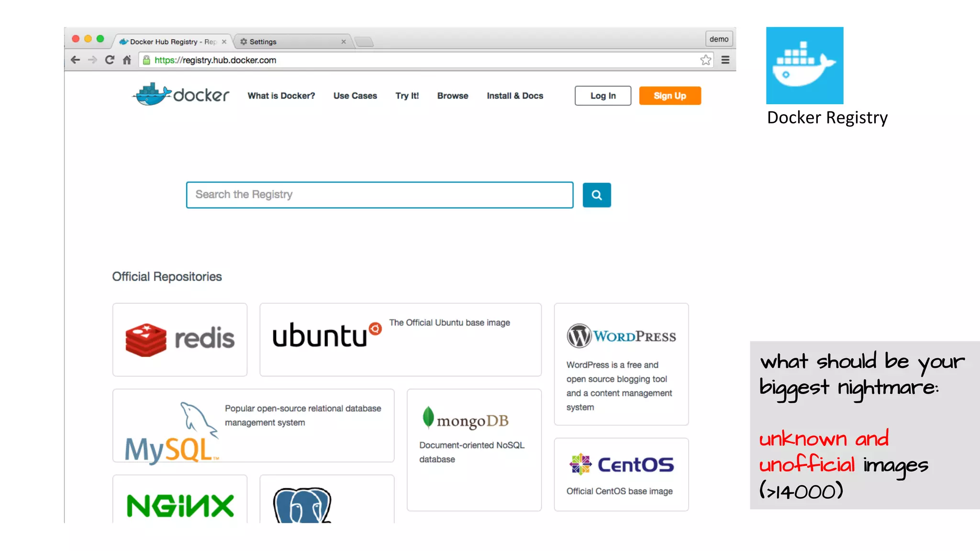This screenshot has height=551, width=980.
Task: Open Install & Docs nav link
Action: [515, 96]
